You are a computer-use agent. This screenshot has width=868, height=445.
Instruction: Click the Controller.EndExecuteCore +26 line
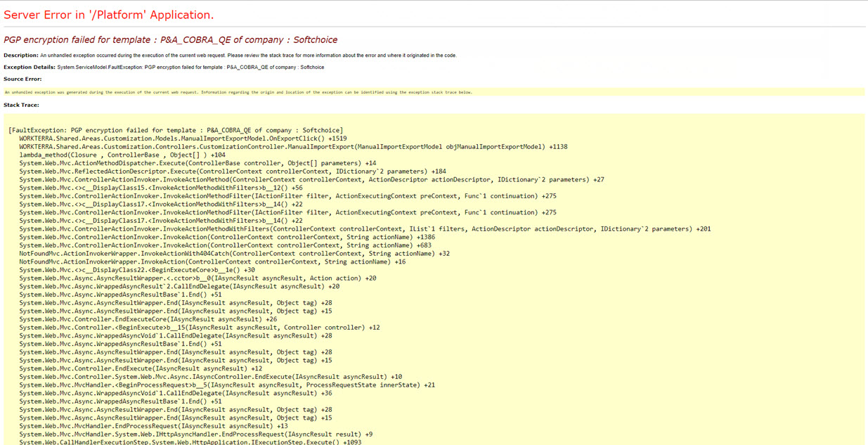coord(148,319)
